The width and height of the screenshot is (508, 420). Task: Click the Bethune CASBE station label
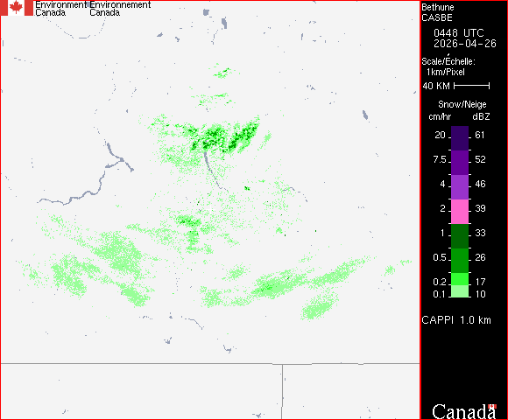pos(438,12)
